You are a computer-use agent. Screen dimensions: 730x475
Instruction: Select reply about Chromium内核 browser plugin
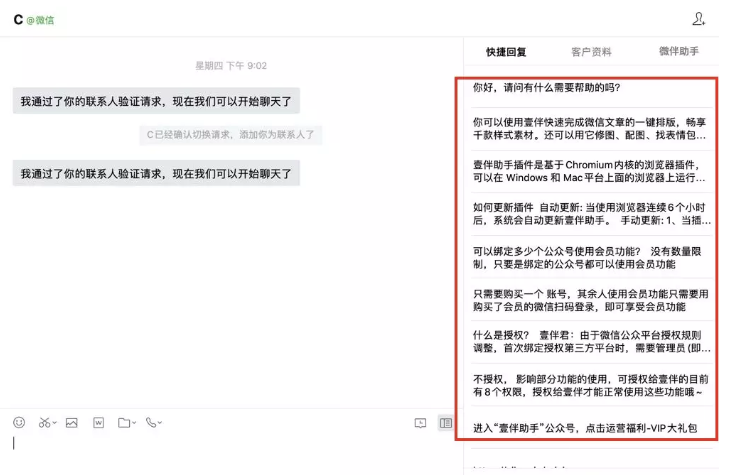(592, 171)
